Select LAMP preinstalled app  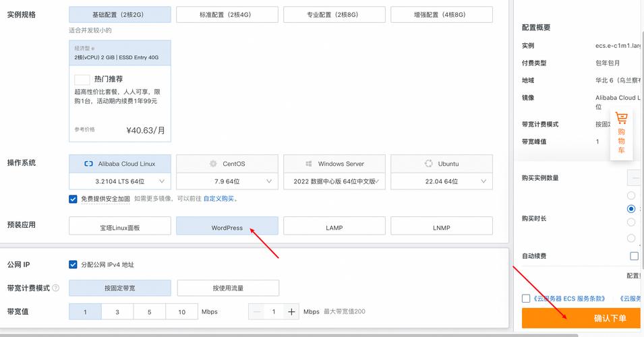(334, 226)
